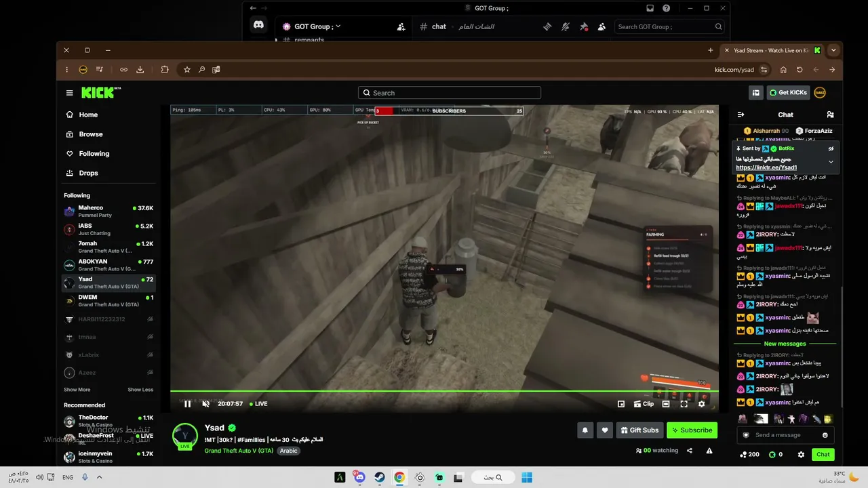Open the emoji picker in chat
The image size is (868, 488).
[x=825, y=435]
